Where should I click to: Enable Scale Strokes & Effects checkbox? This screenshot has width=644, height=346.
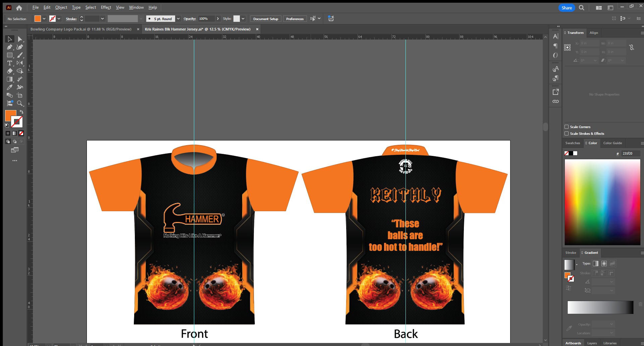click(567, 133)
